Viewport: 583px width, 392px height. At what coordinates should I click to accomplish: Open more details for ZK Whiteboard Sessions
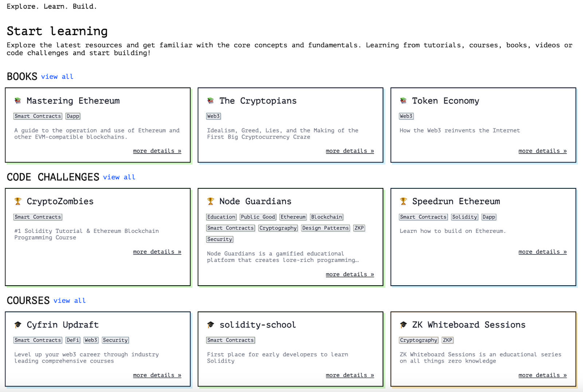click(543, 375)
